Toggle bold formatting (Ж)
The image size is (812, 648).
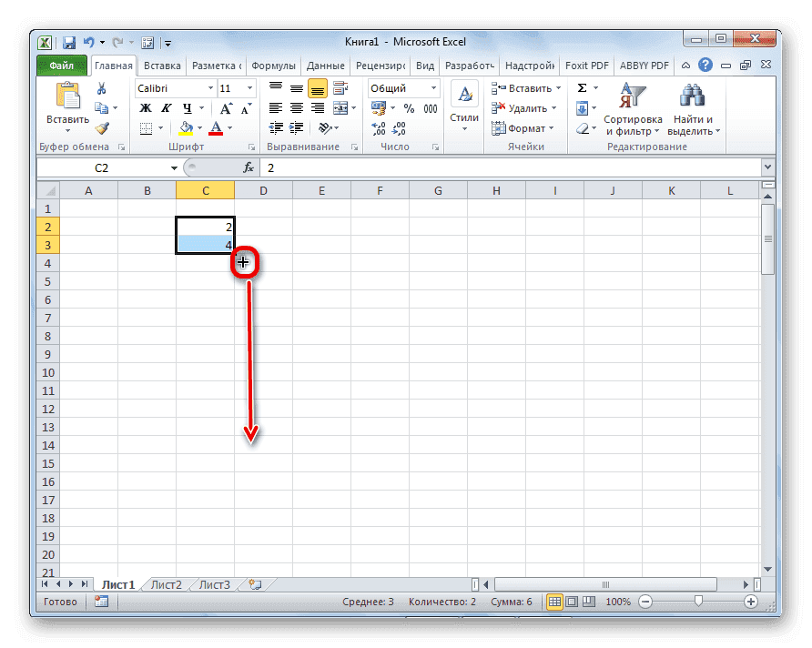click(146, 107)
